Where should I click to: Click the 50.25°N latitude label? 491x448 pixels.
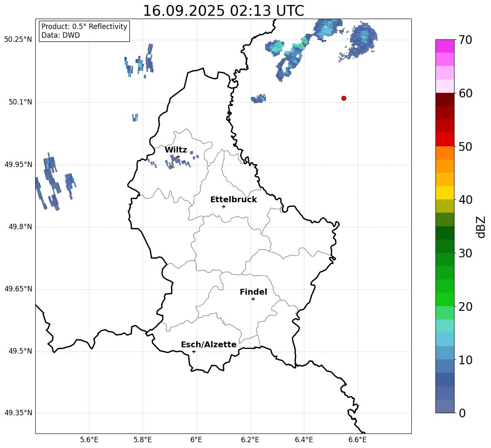[18, 40]
